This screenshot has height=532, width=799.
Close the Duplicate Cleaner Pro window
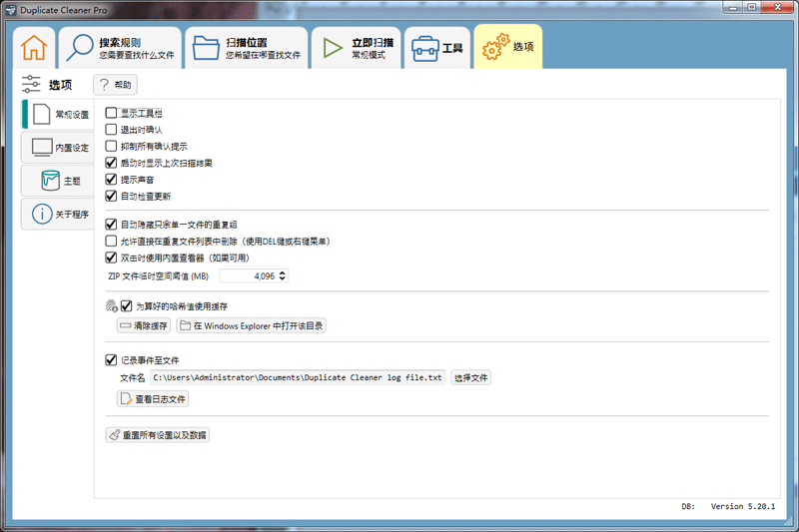tap(778, 7)
